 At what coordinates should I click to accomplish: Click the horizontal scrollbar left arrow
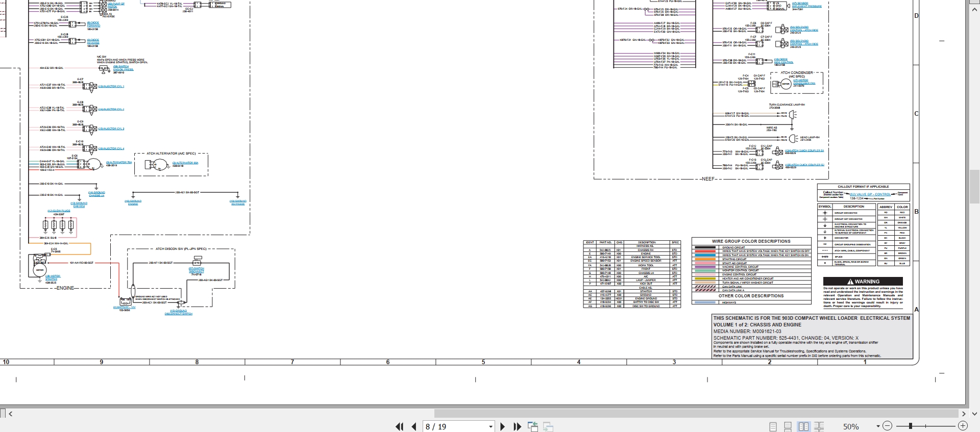pyautogui.click(x=10, y=414)
